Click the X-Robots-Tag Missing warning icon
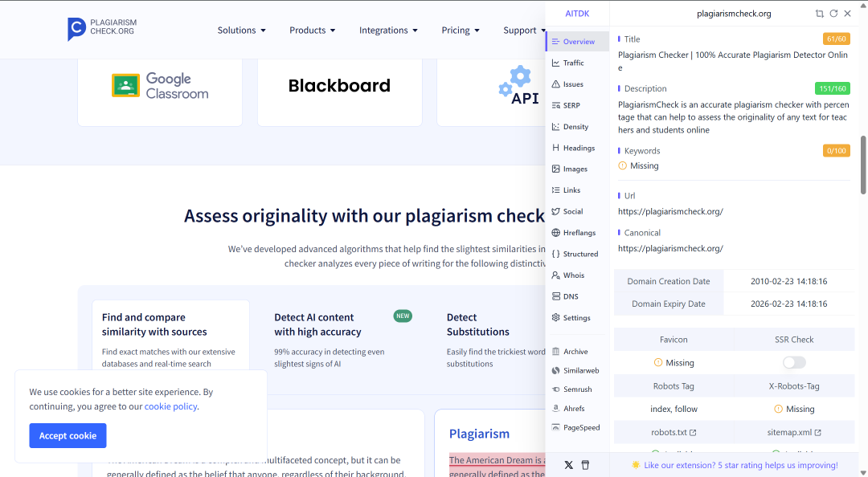The width and height of the screenshot is (868, 477). click(x=778, y=409)
